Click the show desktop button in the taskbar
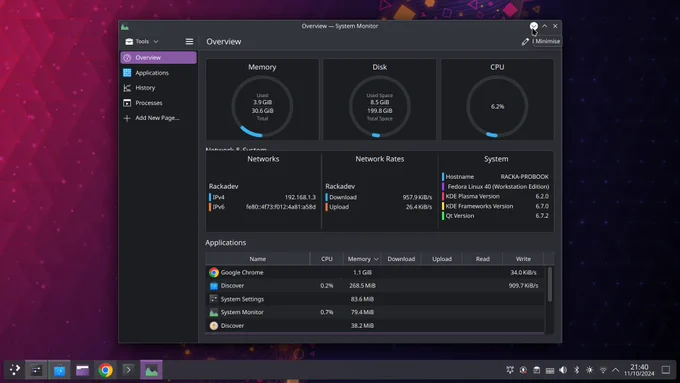Screen dimensions: 680x383 [x=666, y=370]
